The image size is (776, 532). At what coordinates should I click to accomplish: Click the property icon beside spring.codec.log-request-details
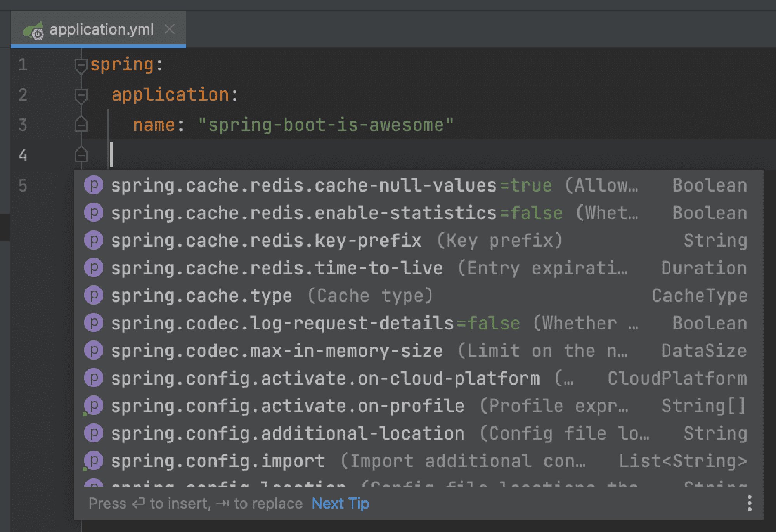[x=93, y=322]
